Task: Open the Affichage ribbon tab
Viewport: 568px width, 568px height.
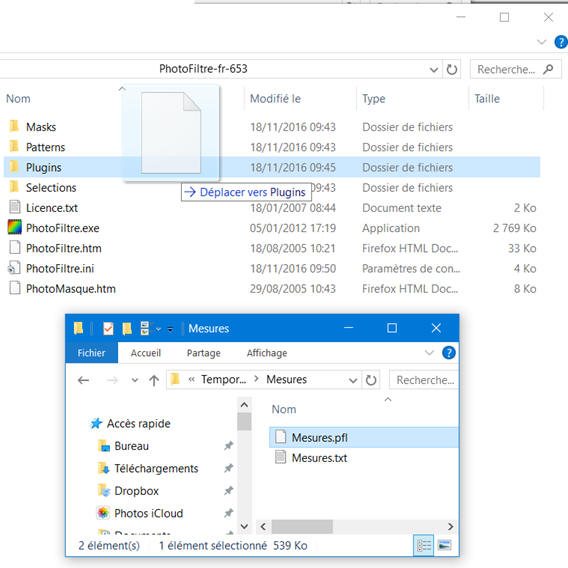Action: click(x=267, y=352)
